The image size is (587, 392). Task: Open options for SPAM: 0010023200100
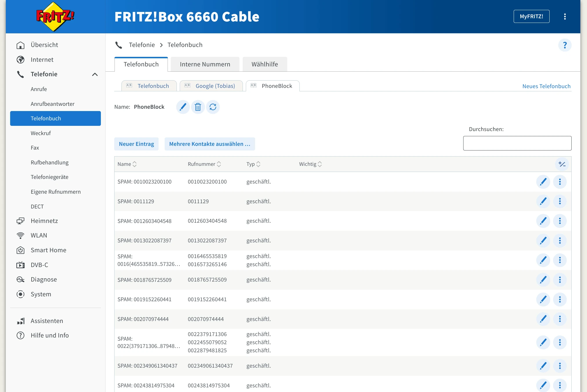pyautogui.click(x=560, y=182)
